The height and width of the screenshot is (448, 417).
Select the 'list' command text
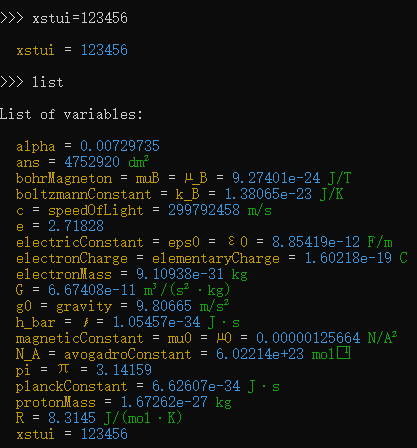pyautogui.click(x=48, y=82)
